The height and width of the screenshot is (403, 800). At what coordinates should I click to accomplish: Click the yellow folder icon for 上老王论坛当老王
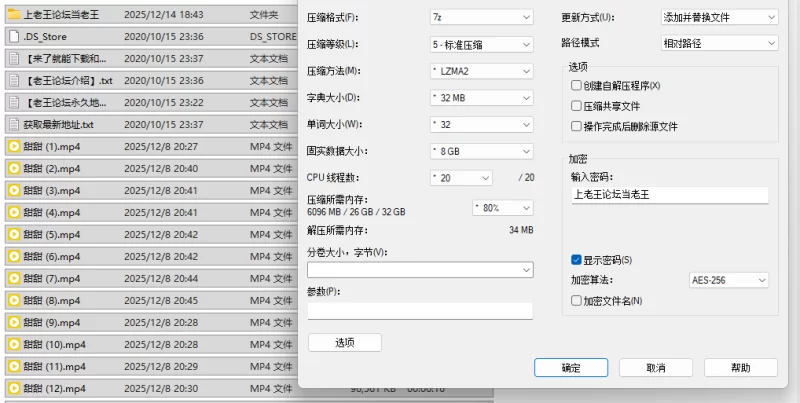(x=14, y=16)
